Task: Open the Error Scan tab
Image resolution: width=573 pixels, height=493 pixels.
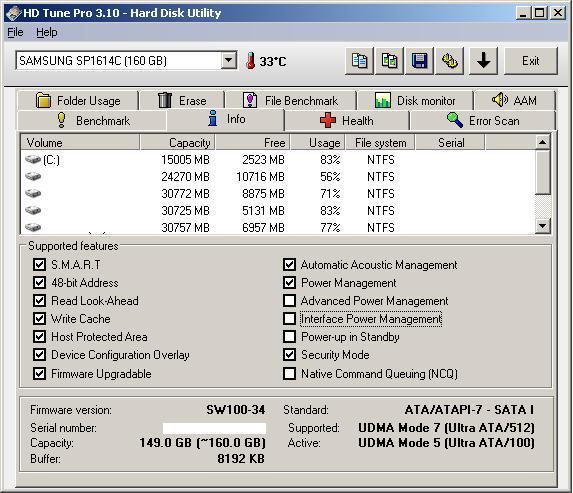Action: click(482, 120)
